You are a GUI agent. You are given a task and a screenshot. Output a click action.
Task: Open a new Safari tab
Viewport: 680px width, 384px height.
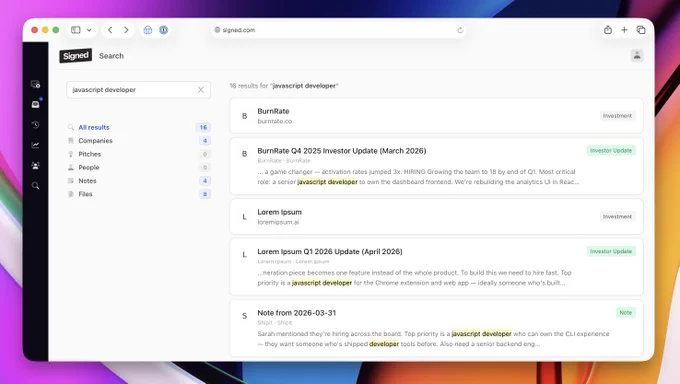click(x=624, y=30)
